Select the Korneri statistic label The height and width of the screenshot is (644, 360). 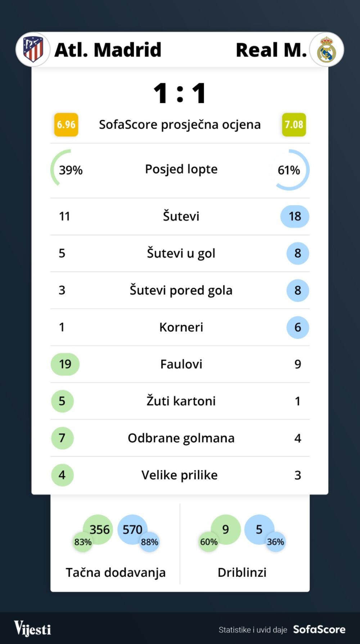tap(181, 327)
